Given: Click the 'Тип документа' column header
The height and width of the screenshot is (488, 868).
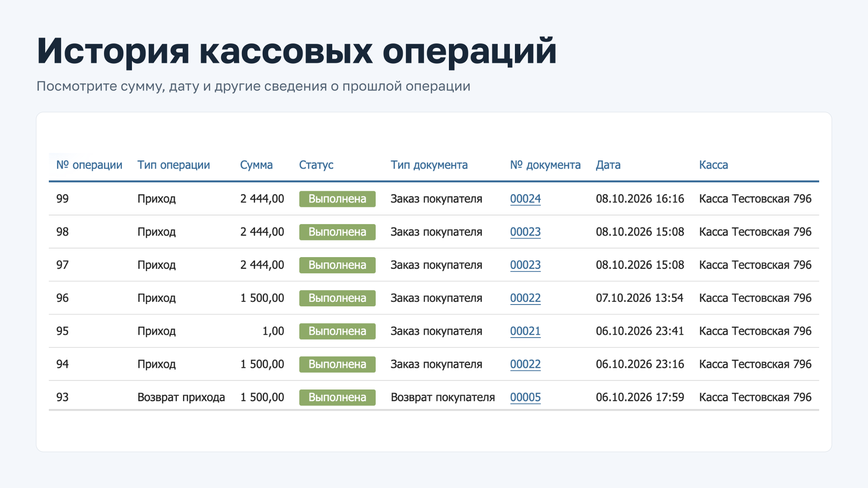Looking at the screenshot, I should tap(429, 165).
